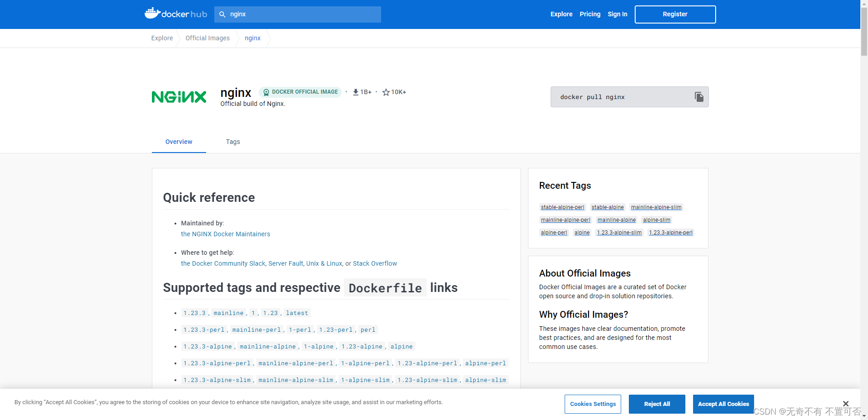Open Cookies Settings
868x420 pixels.
593,404
